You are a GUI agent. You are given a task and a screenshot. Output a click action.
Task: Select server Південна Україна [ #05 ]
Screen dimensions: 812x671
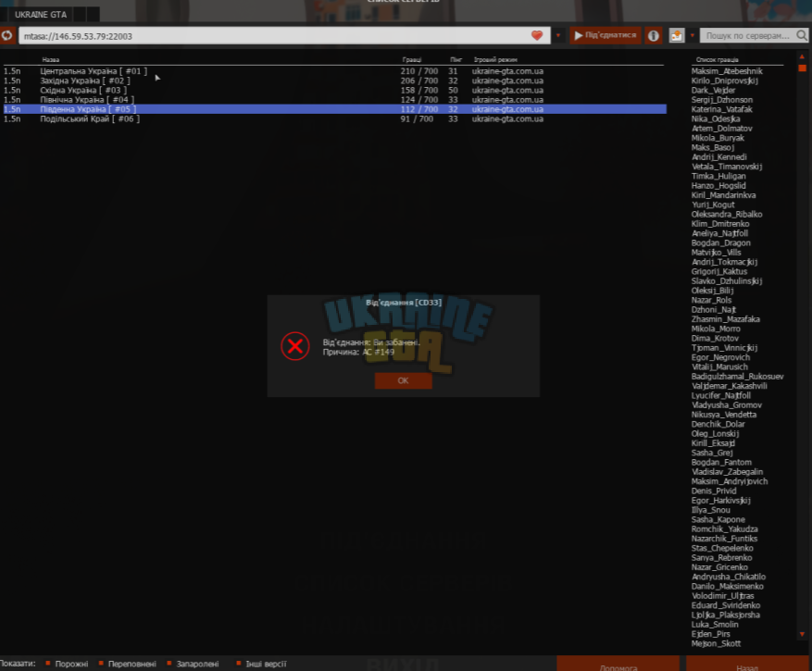pyautogui.click(x=334, y=109)
